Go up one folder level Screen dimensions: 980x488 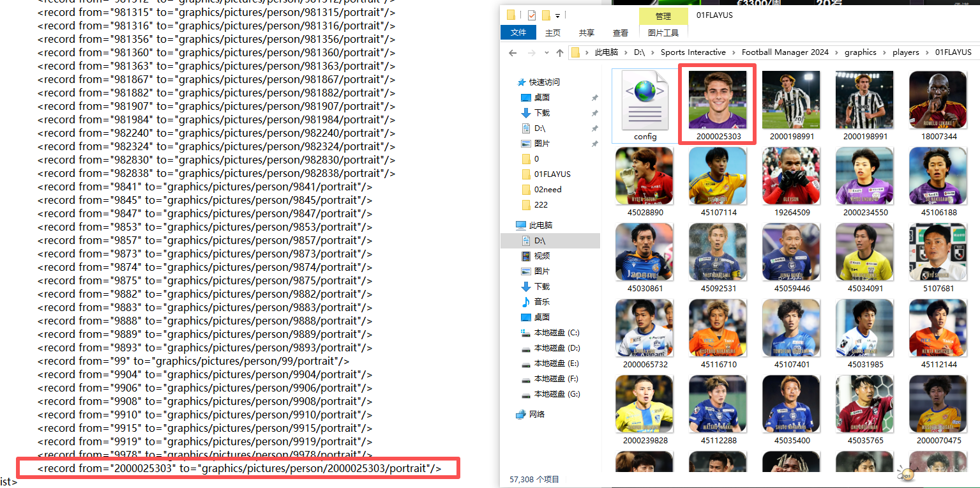coord(560,52)
